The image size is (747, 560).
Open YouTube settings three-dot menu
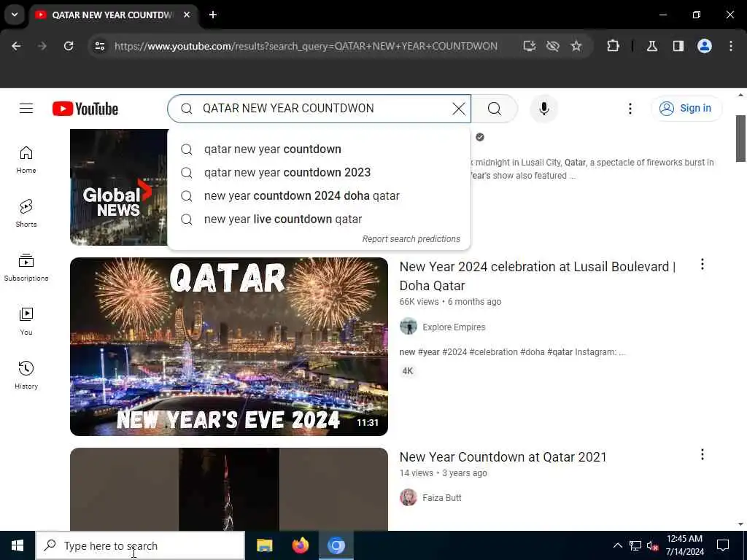[x=630, y=109]
